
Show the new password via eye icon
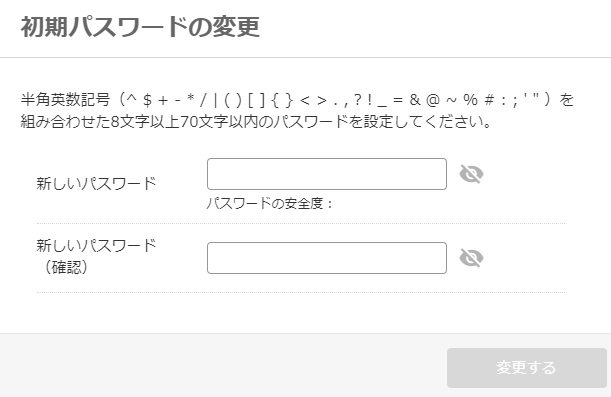[x=471, y=174]
